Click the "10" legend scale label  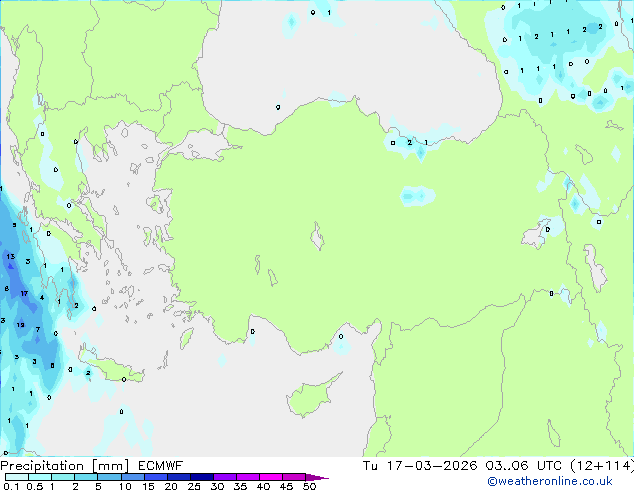point(125,486)
